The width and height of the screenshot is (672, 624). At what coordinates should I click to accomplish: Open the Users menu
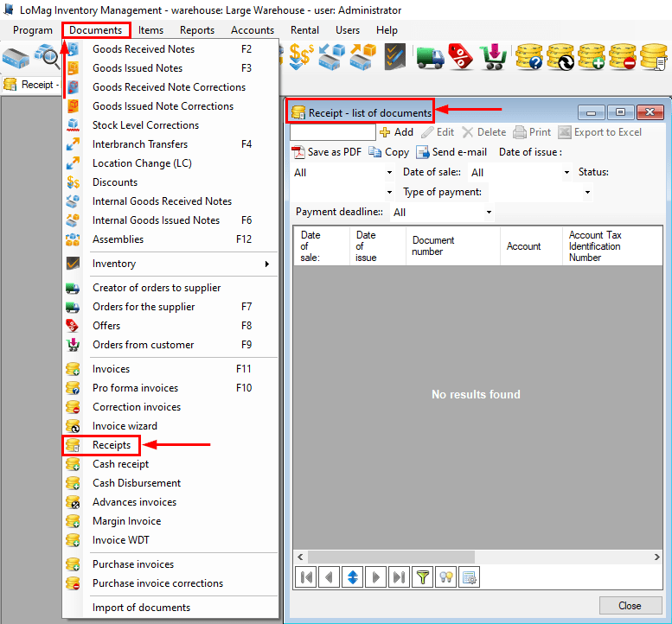point(348,30)
